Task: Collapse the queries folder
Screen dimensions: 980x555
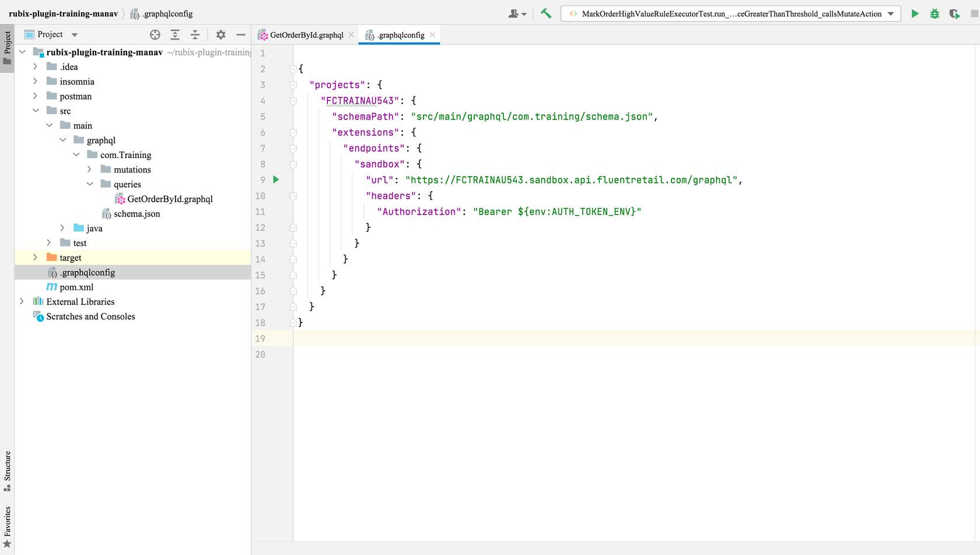Action: coord(89,184)
